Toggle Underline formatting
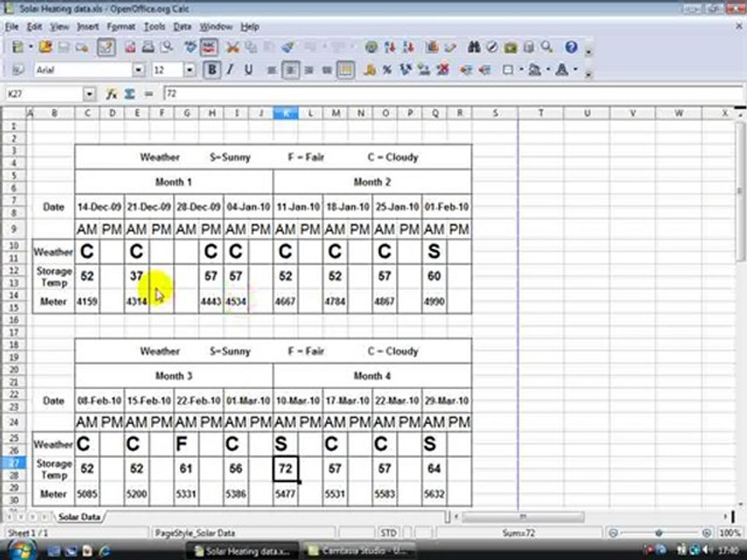 248,70
